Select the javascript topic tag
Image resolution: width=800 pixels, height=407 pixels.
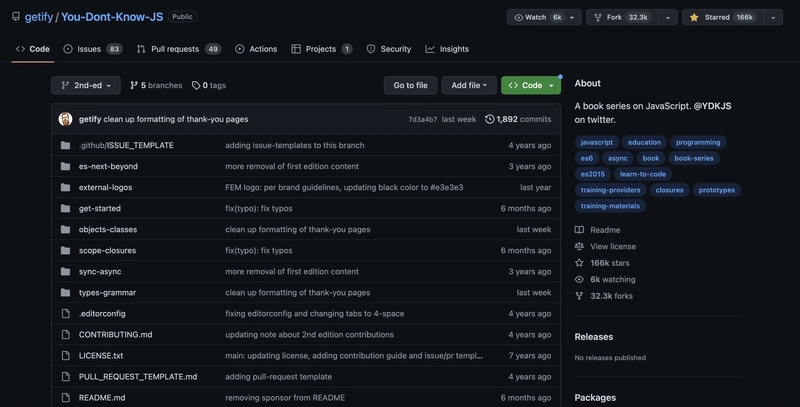pos(596,142)
